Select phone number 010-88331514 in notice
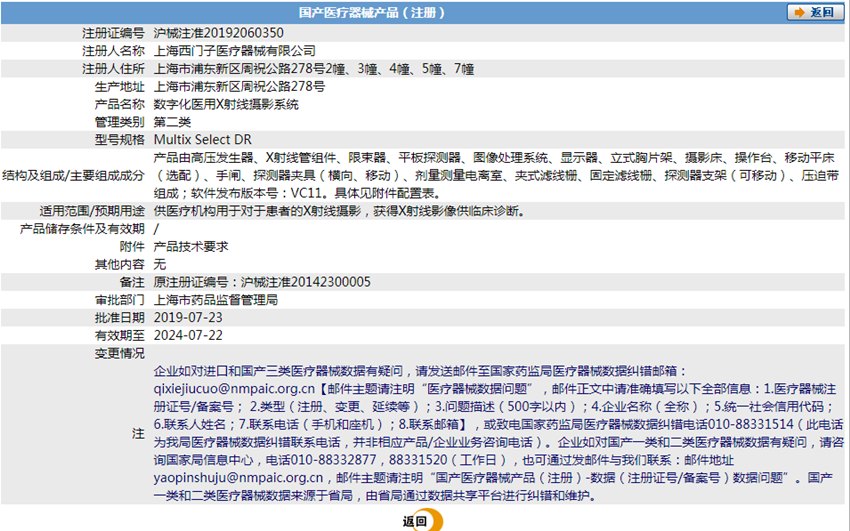The image size is (850, 531). pos(751,425)
